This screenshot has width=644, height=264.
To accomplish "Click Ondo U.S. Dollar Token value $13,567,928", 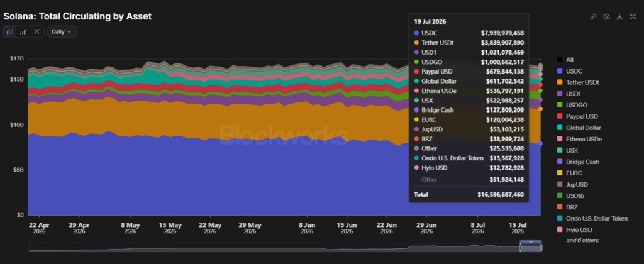I will pos(506,158).
